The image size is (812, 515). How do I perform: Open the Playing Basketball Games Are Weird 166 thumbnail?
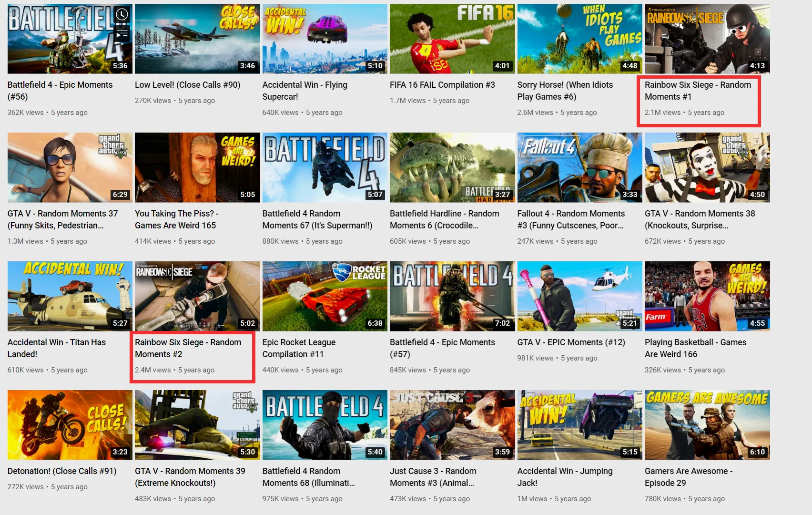(x=707, y=296)
